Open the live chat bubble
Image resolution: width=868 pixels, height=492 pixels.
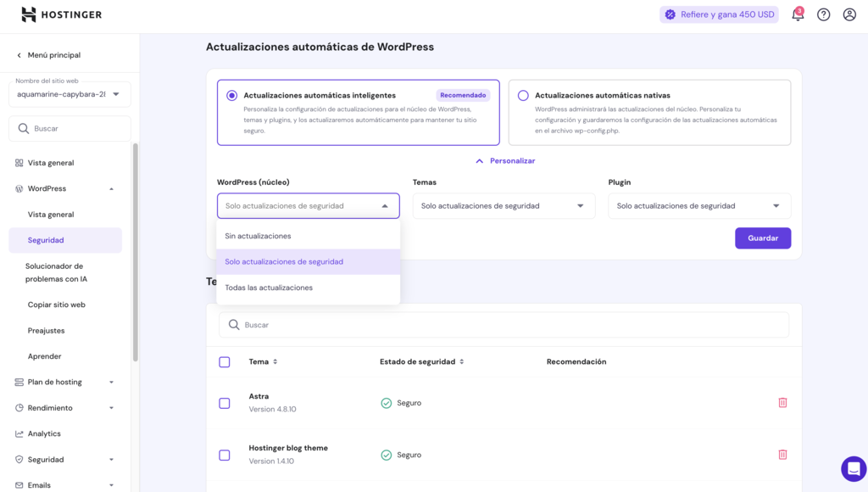[853, 468]
